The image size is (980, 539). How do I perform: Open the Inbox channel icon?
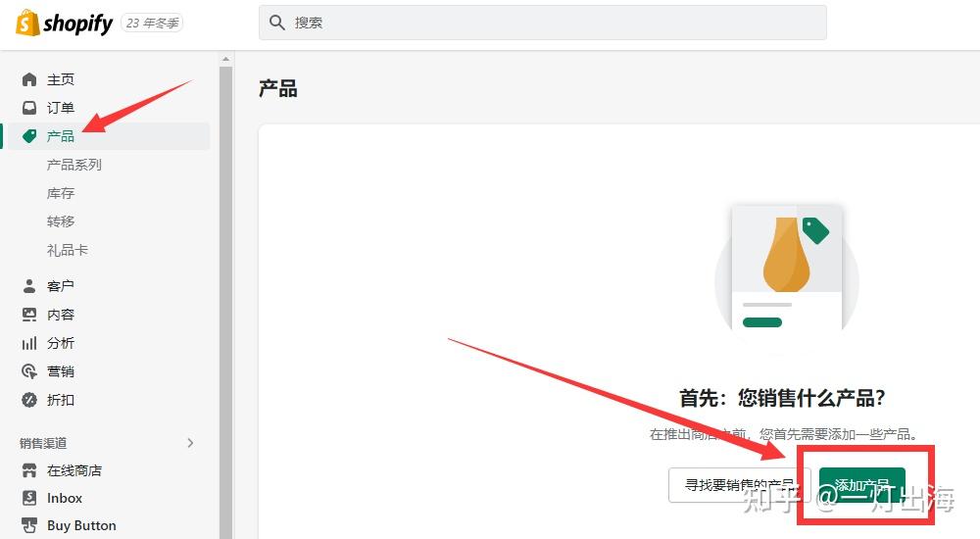29,498
